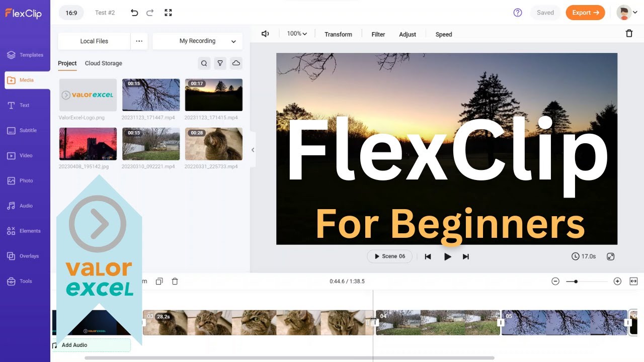Select timeline scene 03 cat clip
The image size is (644, 362).
(x=258, y=323)
